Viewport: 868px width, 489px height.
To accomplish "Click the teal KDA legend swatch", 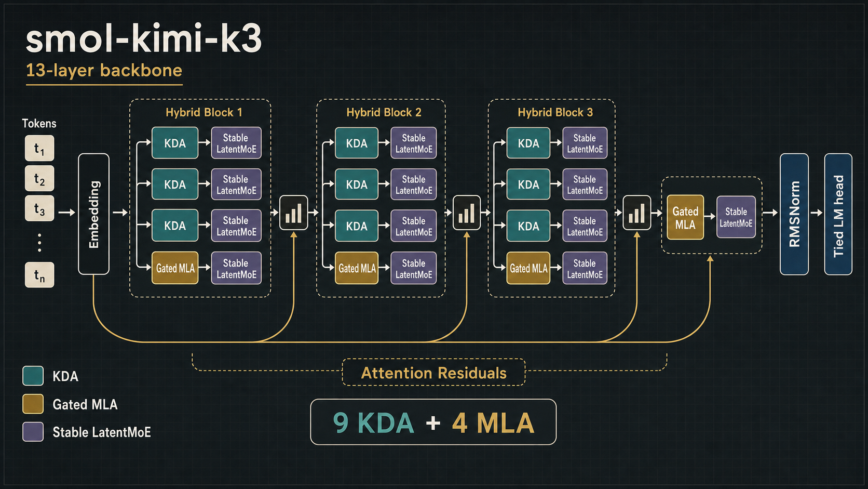I will pyautogui.click(x=33, y=376).
